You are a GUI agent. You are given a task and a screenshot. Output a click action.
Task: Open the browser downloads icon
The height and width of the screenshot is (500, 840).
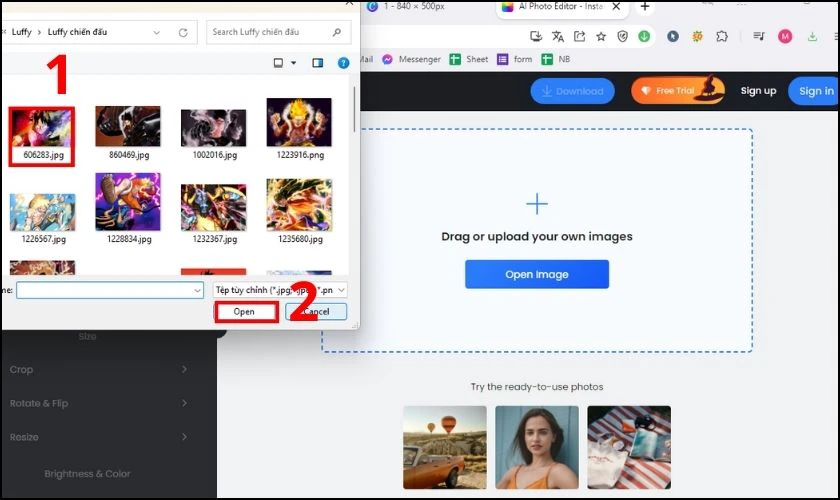(x=813, y=36)
